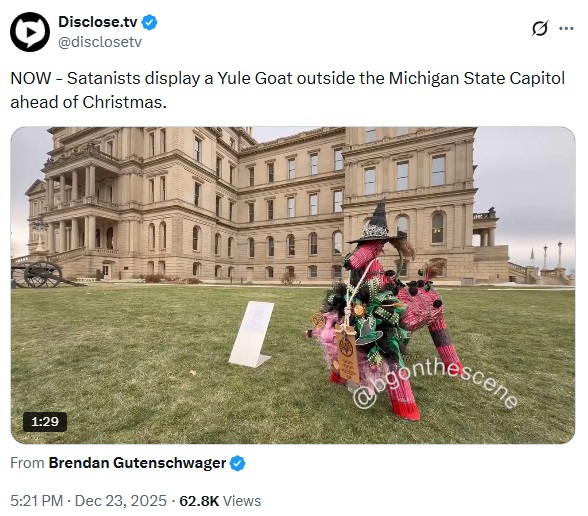Click the white sign on the lawn
Viewport: 588px width, 516px height.
pyautogui.click(x=252, y=334)
